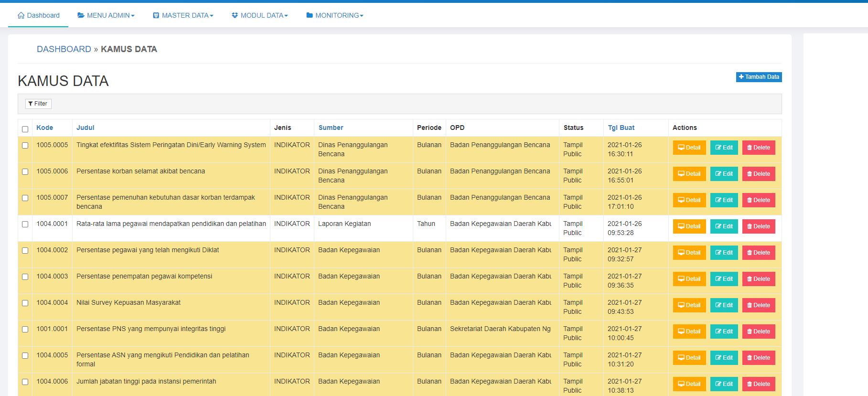868x396 pixels.
Task: Click the DASHBOARD breadcrumb link
Action: click(64, 49)
